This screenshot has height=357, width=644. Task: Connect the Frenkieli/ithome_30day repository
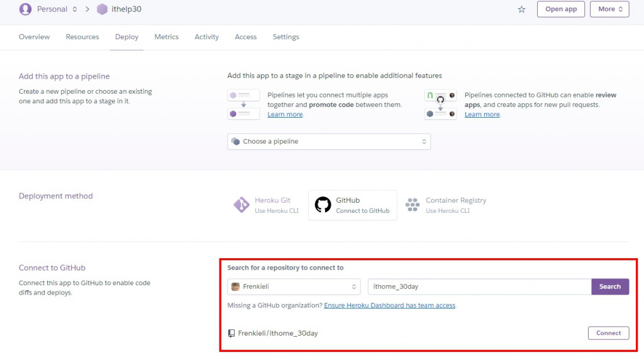[608, 333]
